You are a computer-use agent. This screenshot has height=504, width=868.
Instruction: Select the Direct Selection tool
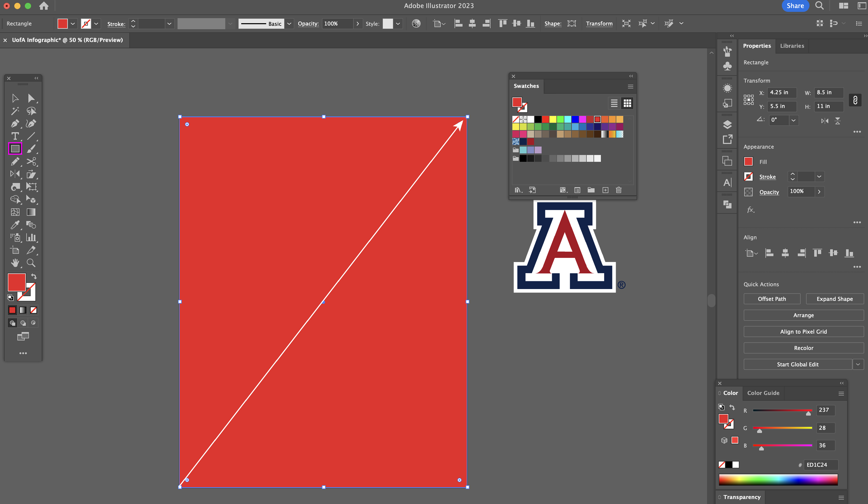tap(31, 98)
